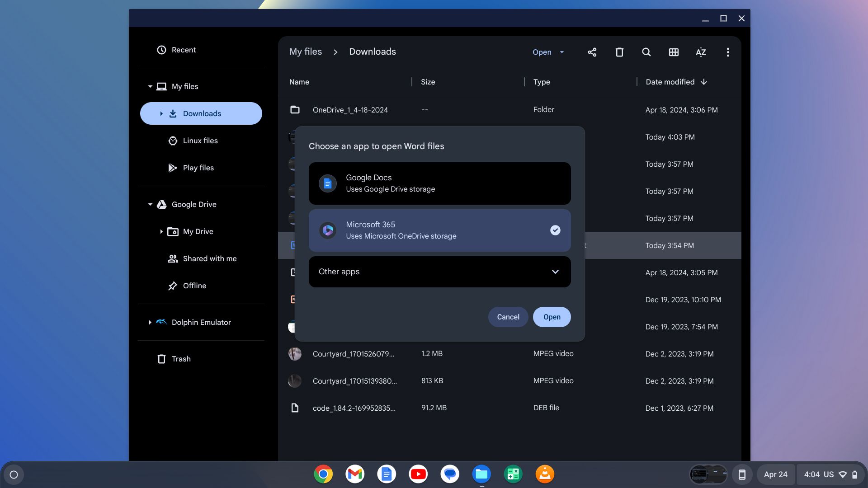Expand the Downloads folder arrow
The image size is (868, 488).
[x=161, y=113]
